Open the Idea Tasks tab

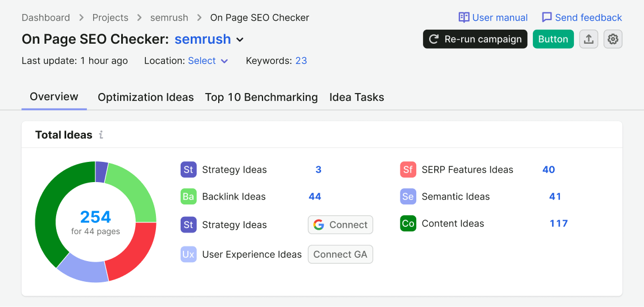tap(357, 97)
